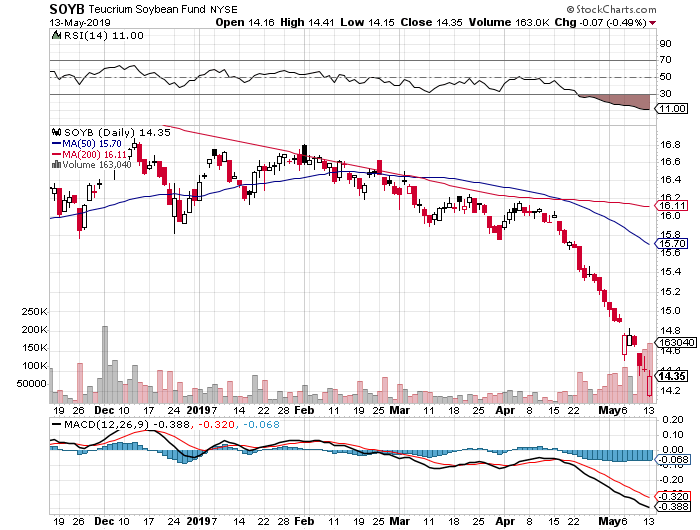Click the RSI(14) indicator icon

tap(56, 35)
